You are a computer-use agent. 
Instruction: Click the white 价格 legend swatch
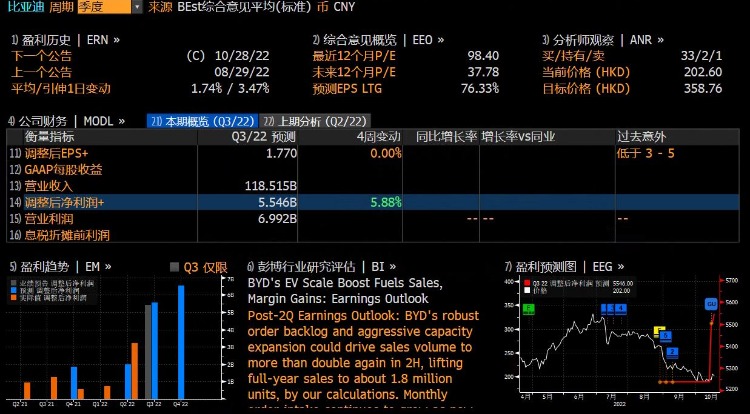pyautogui.click(x=527, y=290)
